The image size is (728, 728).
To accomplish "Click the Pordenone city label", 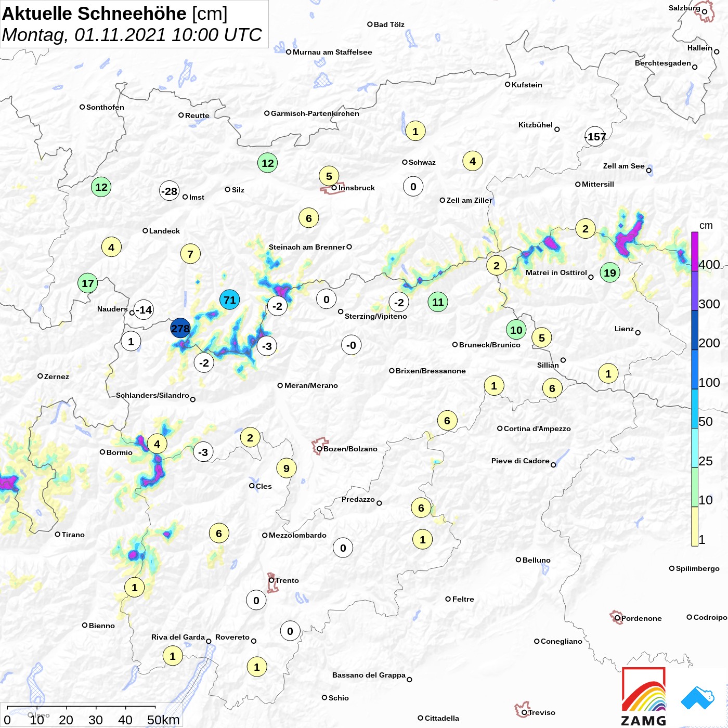I will [642, 618].
